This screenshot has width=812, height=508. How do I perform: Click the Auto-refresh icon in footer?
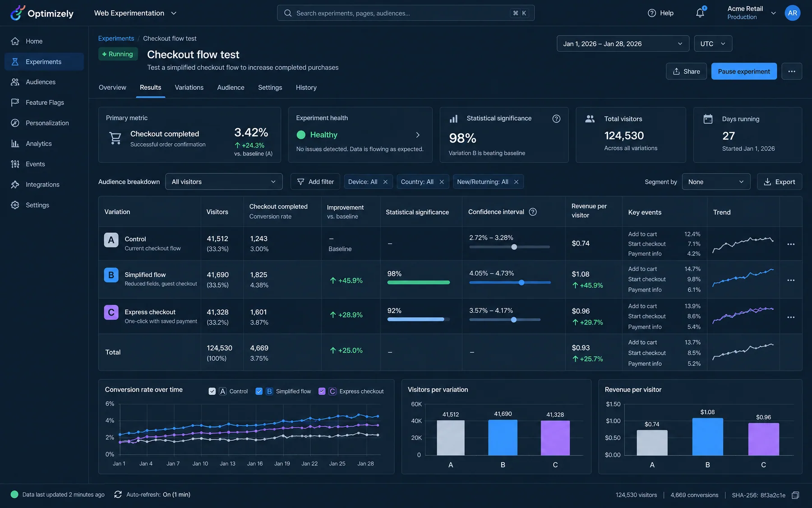(118, 494)
